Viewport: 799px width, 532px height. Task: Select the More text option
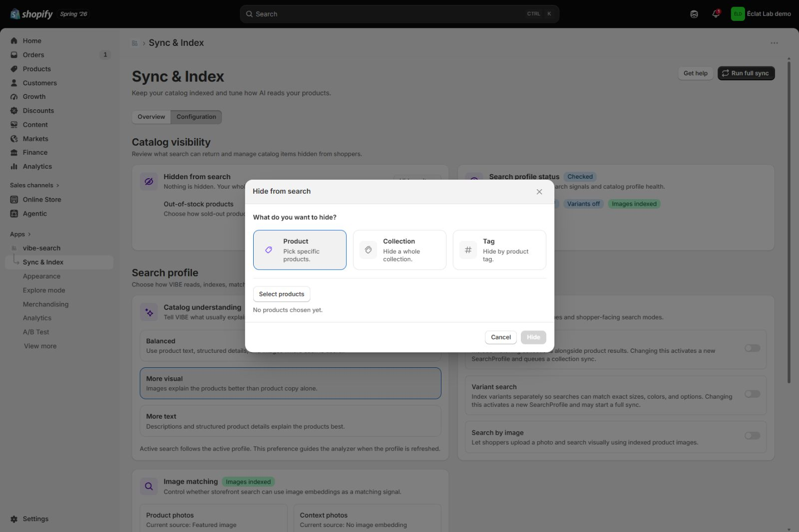click(x=290, y=421)
